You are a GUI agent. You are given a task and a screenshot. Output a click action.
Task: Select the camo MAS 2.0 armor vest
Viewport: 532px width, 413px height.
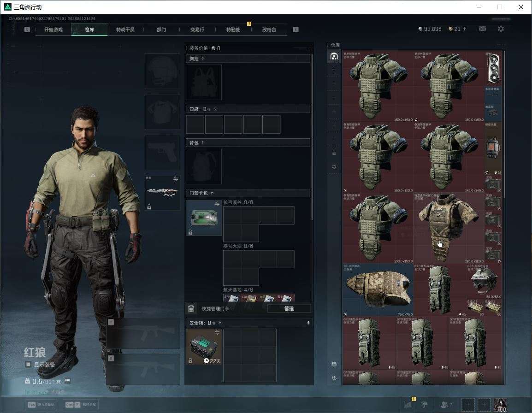(x=449, y=228)
